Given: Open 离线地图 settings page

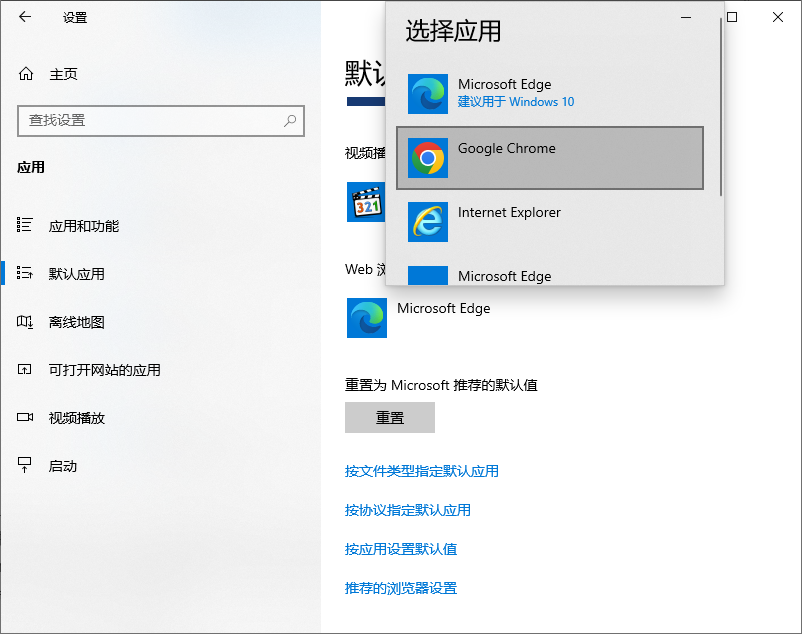Looking at the screenshot, I should [76, 322].
